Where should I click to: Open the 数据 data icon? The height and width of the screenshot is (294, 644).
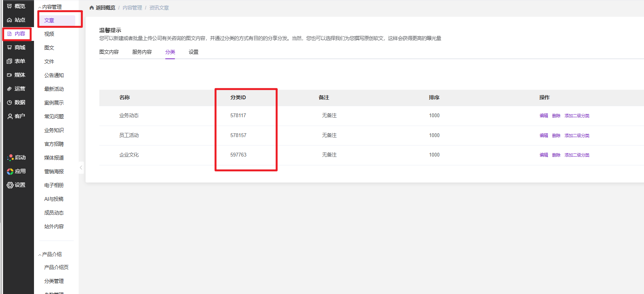[10, 102]
